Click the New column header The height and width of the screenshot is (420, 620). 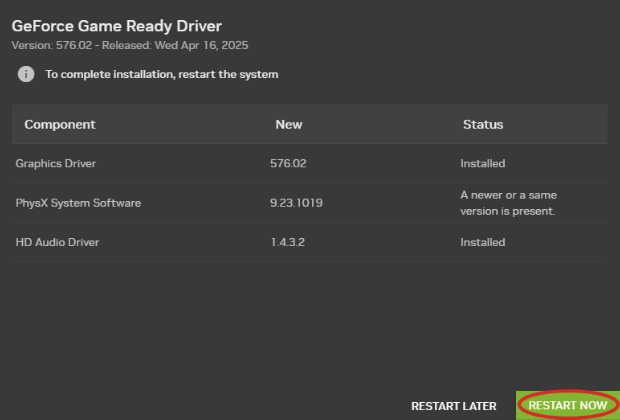(x=289, y=125)
